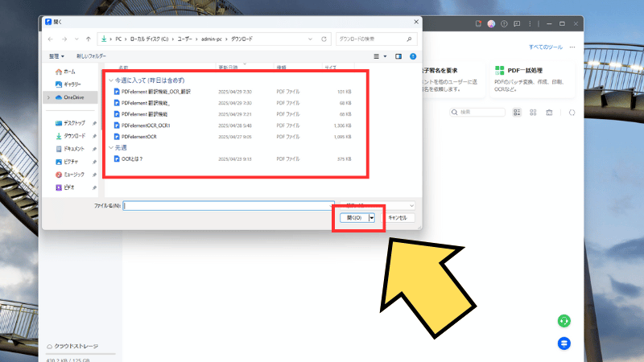Go up one folder level arrow
The height and width of the screenshot is (362, 644).
coord(89,39)
